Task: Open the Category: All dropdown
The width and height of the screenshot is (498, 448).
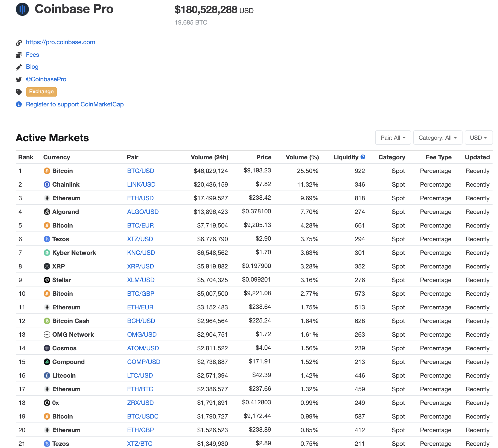Action: pos(438,138)
